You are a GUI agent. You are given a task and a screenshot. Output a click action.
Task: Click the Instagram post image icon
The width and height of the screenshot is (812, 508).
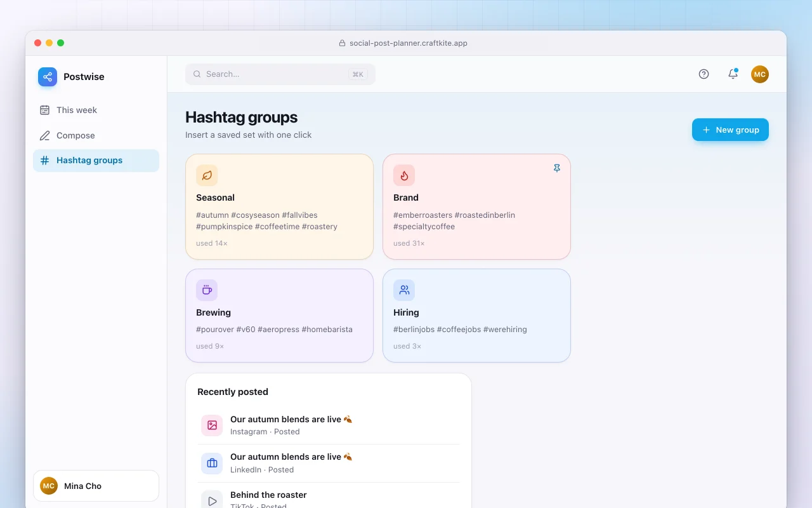(x=212, y=425)
